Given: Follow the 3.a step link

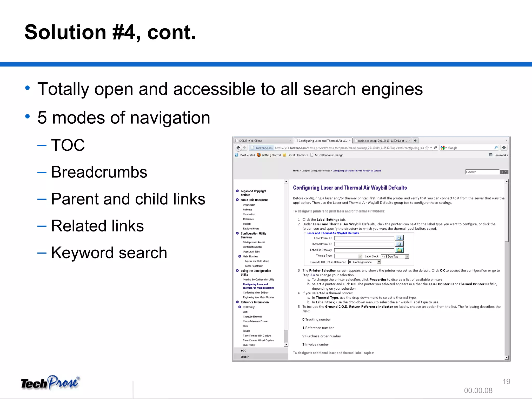Looking at the screenshot, I should point(312,275).
